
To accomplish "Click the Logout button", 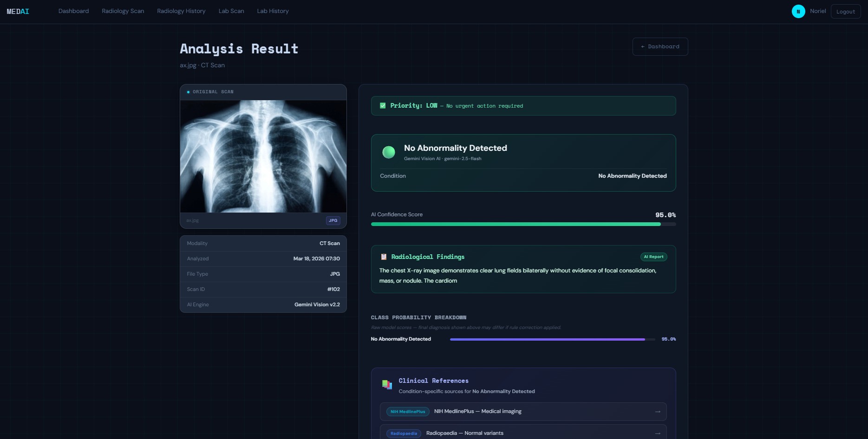I will (846, 12).
